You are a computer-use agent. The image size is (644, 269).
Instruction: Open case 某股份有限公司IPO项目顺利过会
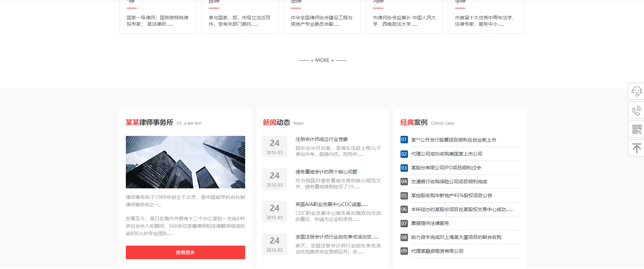coord(446,168)
